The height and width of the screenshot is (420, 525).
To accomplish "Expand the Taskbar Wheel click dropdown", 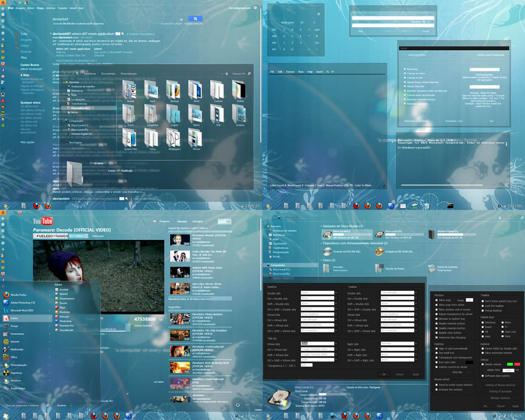I will [398, 314].
